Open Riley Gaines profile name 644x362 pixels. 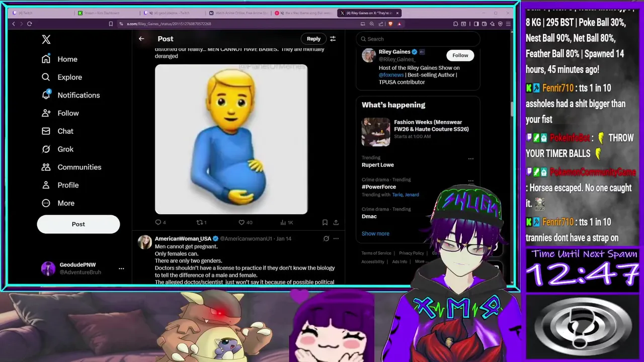tap(394, 52)
